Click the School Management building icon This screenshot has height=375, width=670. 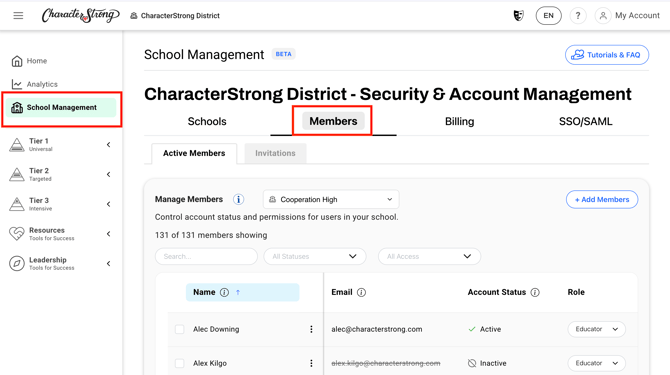[x=17, y=108]
